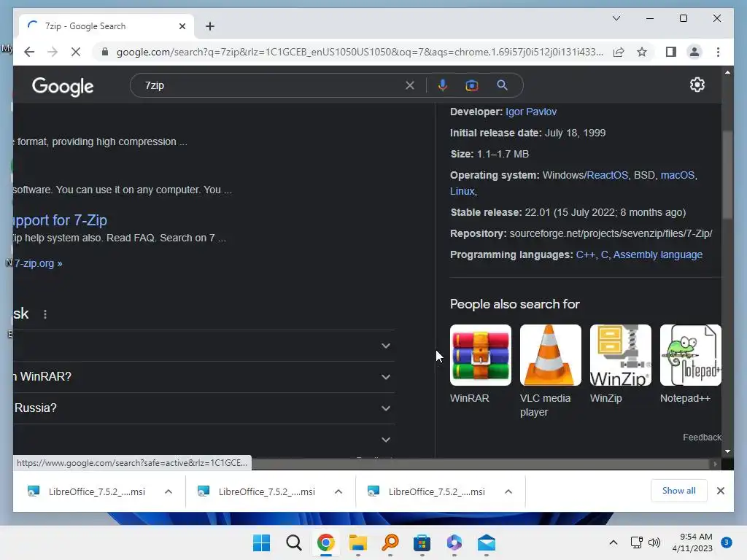Expand the Russia question chevron

(386, 408)
